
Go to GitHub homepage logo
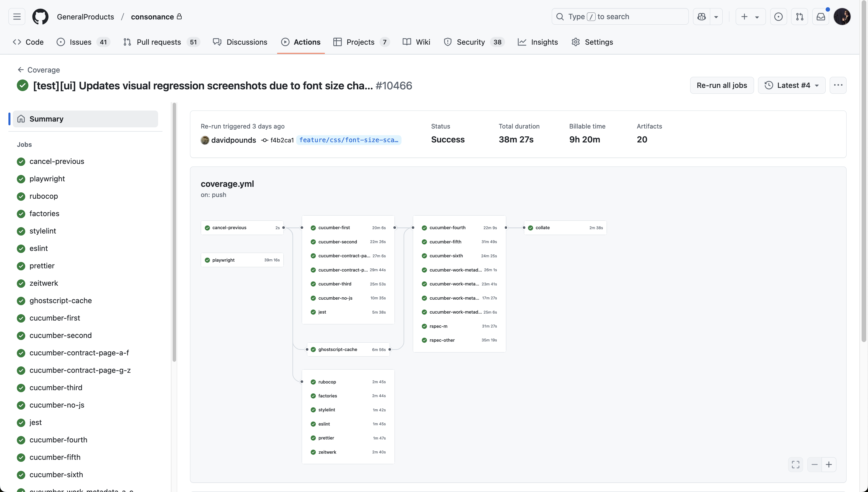[40, 17]
